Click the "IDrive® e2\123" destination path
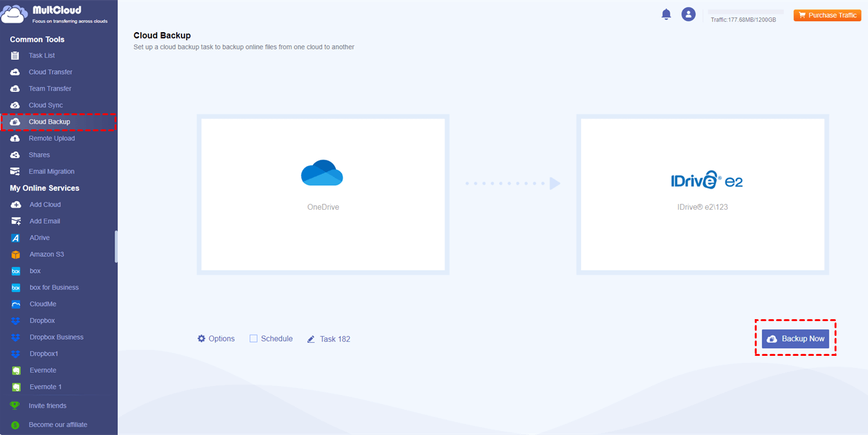The height and width of the screenshot is (435, 868). [703, 207]
